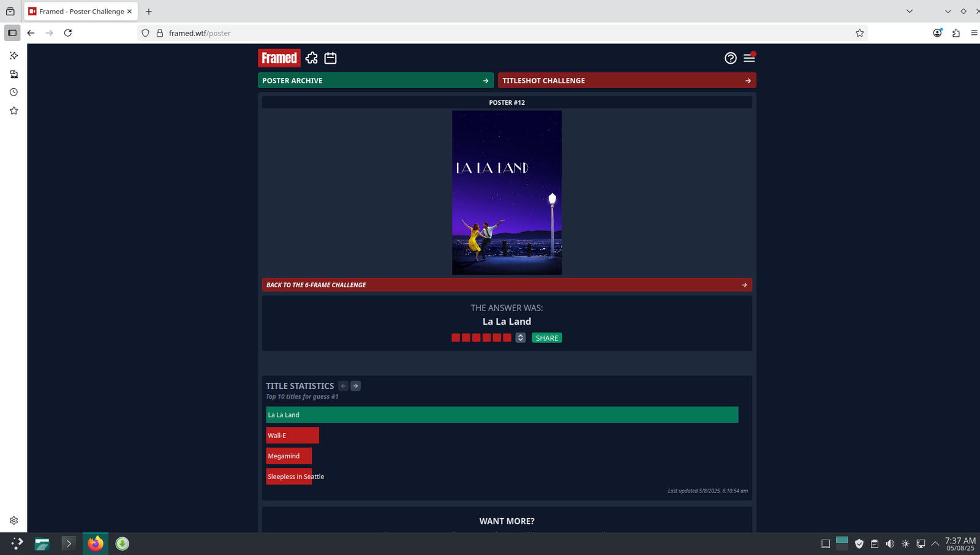Image resolution: width=980 pixels, height=555 pixels.
Task: Expand the guess details stepper icon
Action: [521, 338]
